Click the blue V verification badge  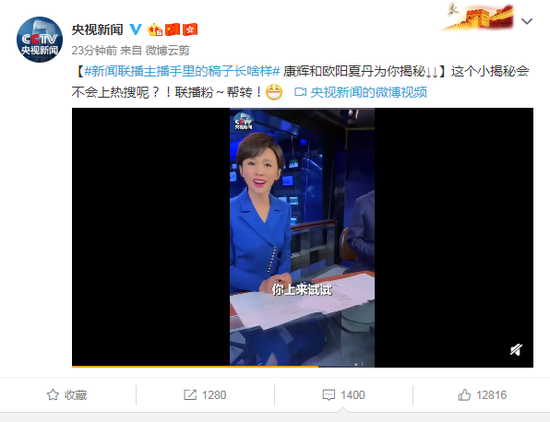point(135,29)
